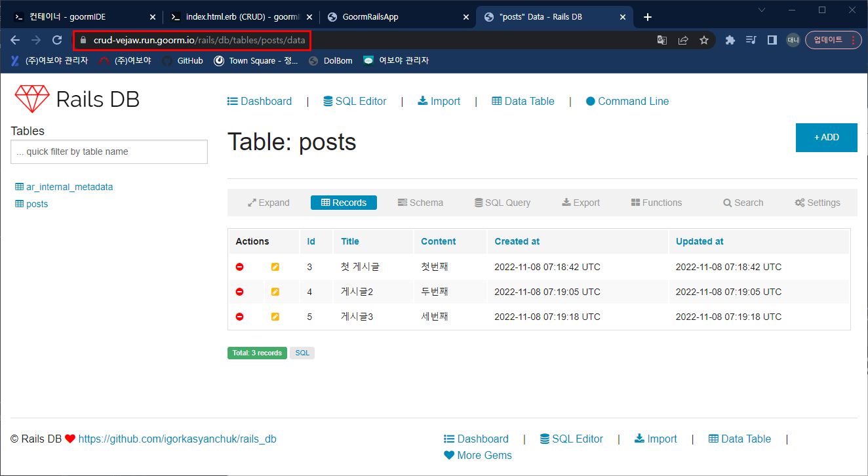The width and height of the screenshot is (868, 476).
Task: Click the footer SQL Editor link
Action: [572, 439]
